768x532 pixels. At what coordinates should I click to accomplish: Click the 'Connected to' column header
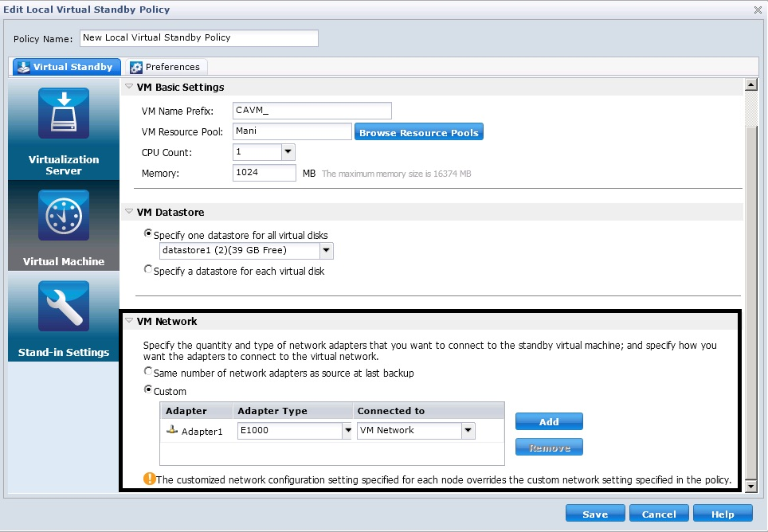tap(429, 411)
